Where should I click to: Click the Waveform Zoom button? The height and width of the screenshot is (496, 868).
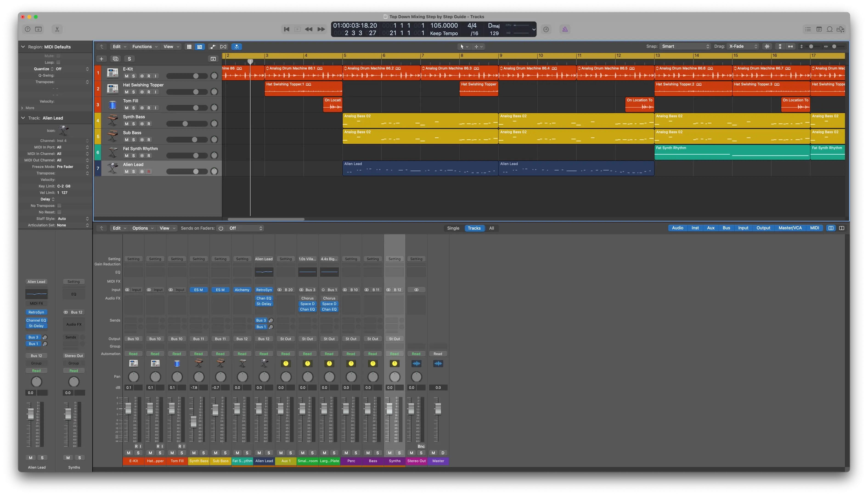(x=767, y=46)
